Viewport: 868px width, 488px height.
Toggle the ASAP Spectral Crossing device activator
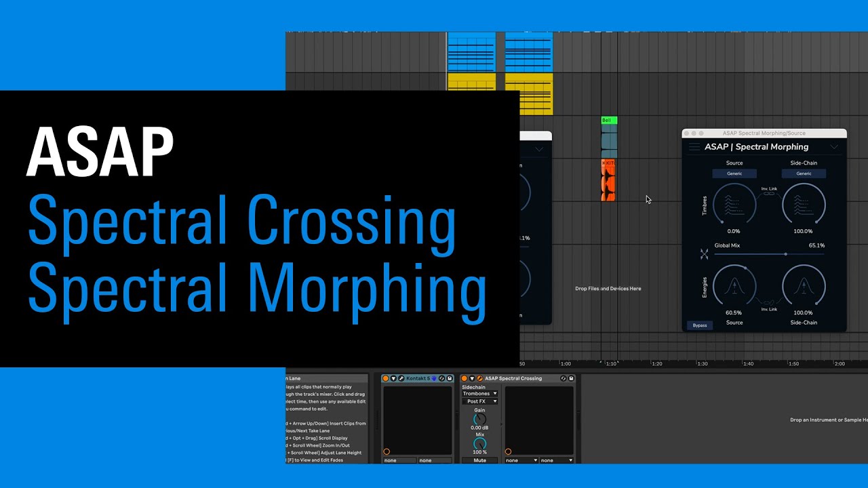click(464, 378)
